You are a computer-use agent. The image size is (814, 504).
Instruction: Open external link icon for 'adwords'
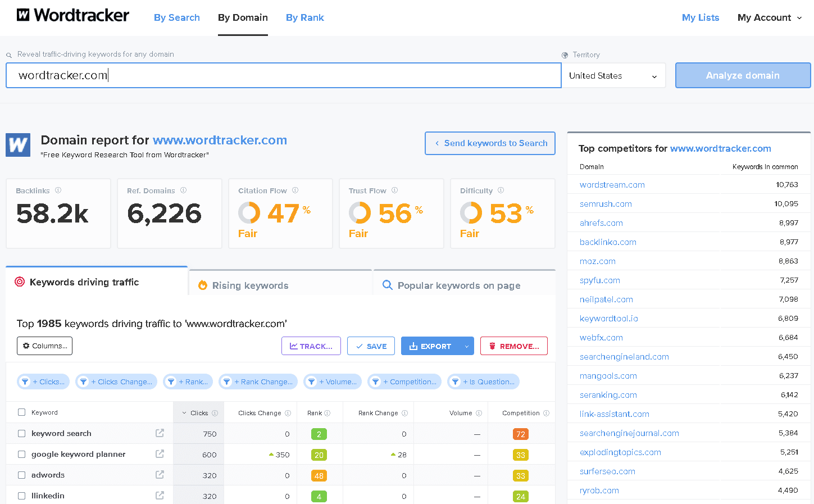160,475
